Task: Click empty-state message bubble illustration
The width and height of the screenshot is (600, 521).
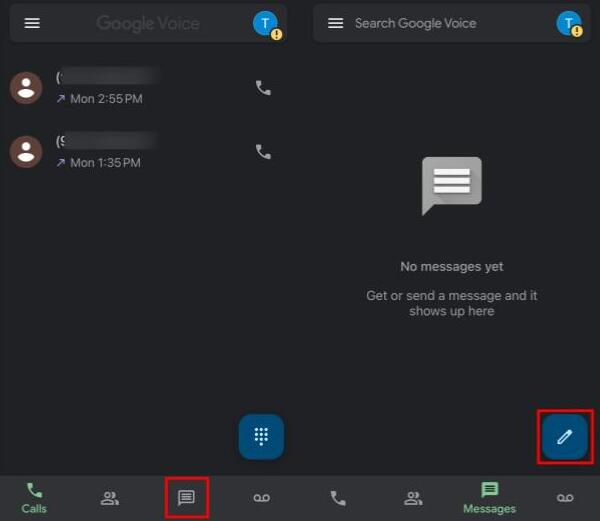Action: (452, 186)
